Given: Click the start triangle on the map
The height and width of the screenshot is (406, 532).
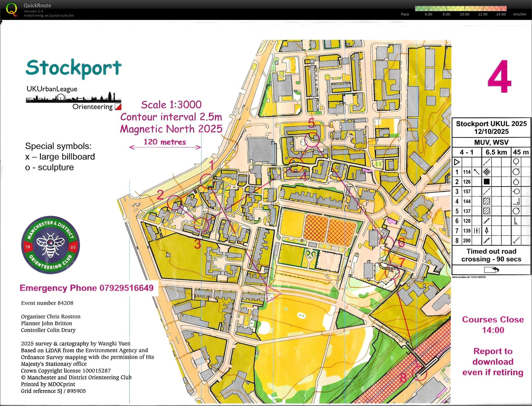Looking at the screenshot, I should click(x=272, y=294).
